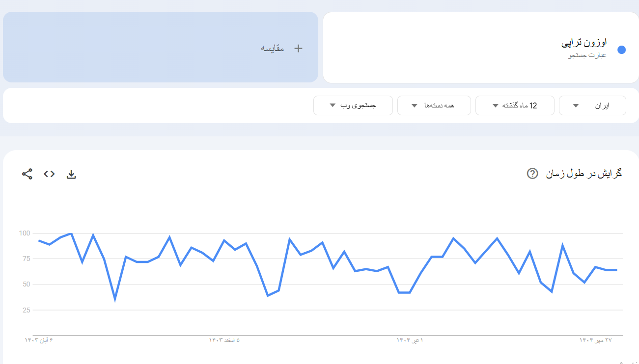Click the عبارت جستجو subtitle
Screen dimensions: 639x364
[587, 55]
